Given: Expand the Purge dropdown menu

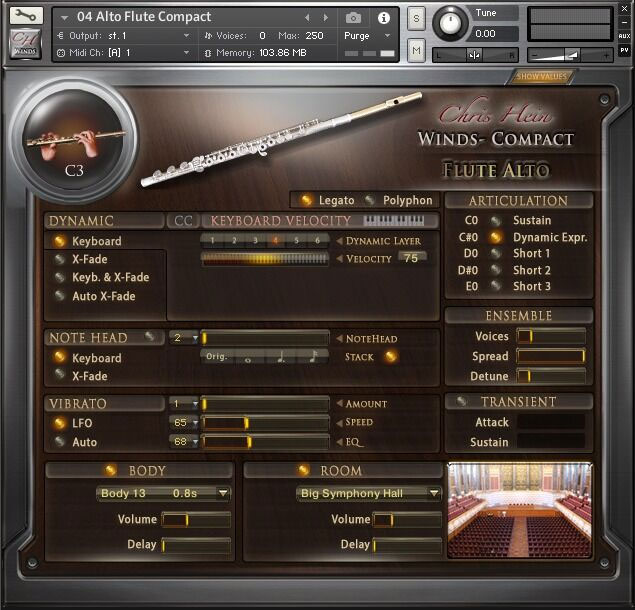Looking at the screenshot, I should pos(367,36).
